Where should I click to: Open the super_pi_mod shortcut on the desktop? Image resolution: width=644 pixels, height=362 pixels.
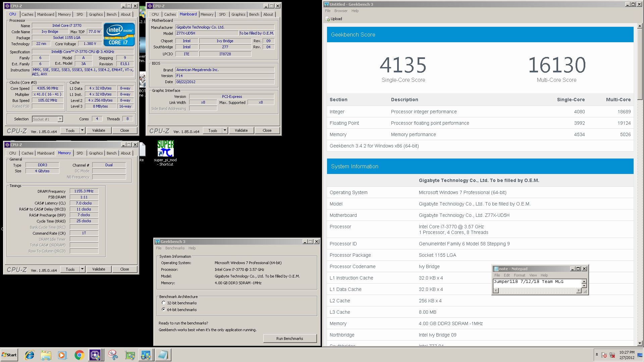tap(166, 153)
